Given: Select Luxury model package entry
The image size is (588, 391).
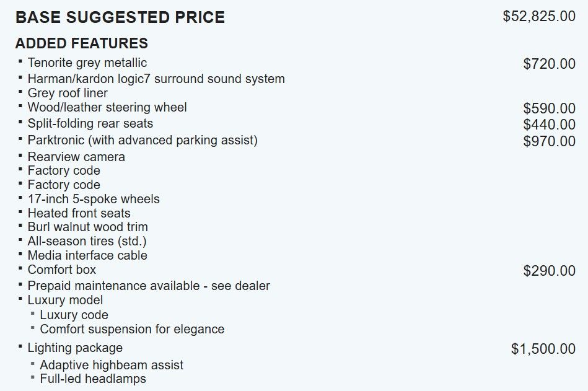Looking at the screenshot, I should pyautogui.click(x=65, y=300).
